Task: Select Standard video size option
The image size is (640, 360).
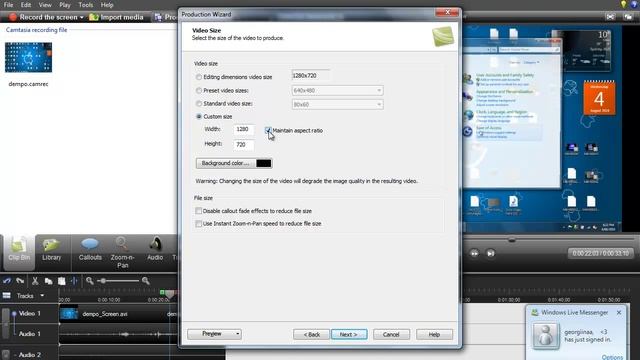Action: [x=199, y=104]
